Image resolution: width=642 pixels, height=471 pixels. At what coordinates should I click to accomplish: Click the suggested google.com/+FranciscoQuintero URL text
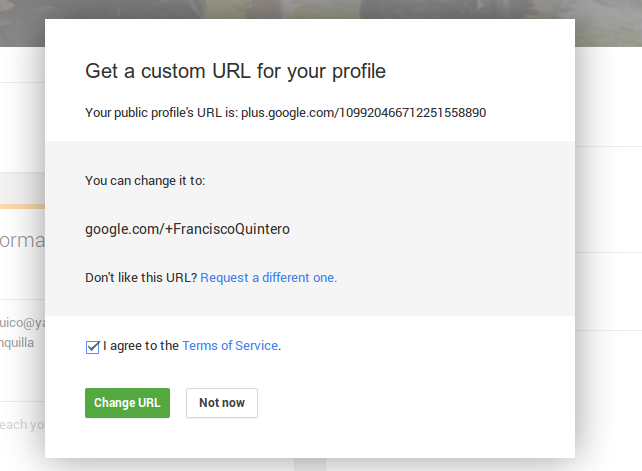[188, 229]
